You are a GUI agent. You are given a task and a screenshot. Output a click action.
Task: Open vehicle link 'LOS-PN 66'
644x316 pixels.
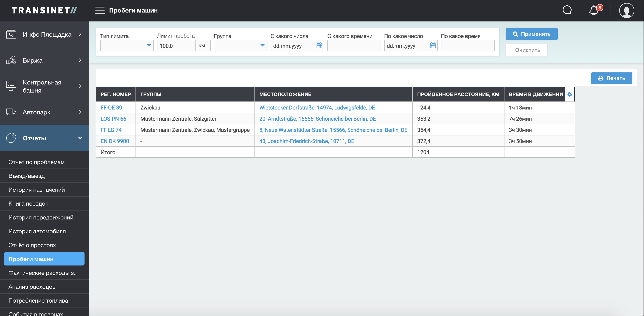113,119
